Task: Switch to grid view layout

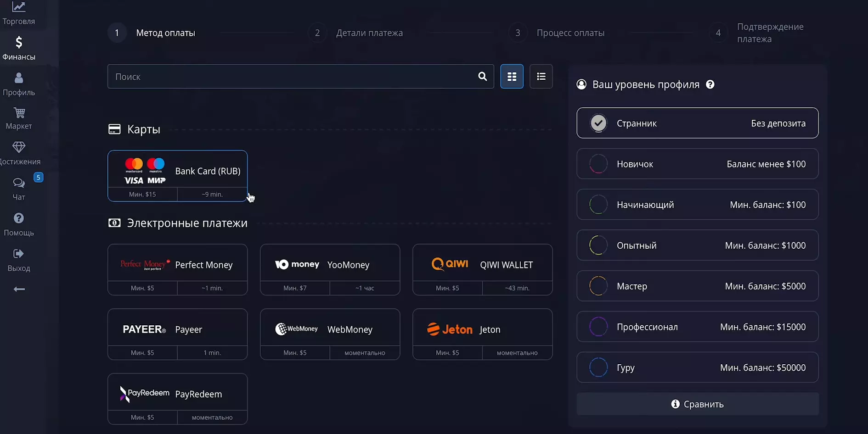Action: [512, 76]
